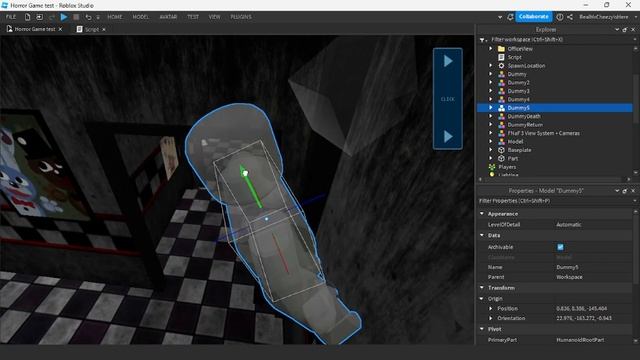Collapse the Transform properties section
The width and height of the screenshot is (640, 360).
tap(482, 287)
